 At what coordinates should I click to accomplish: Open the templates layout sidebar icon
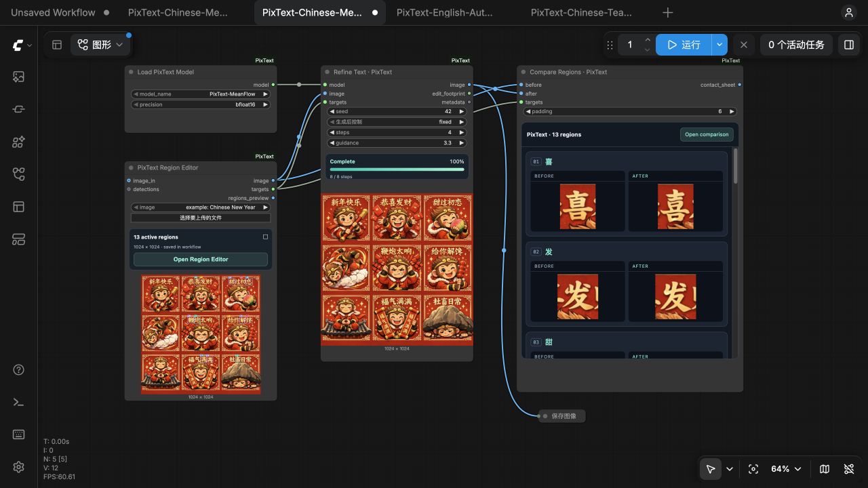coord(18,207)
